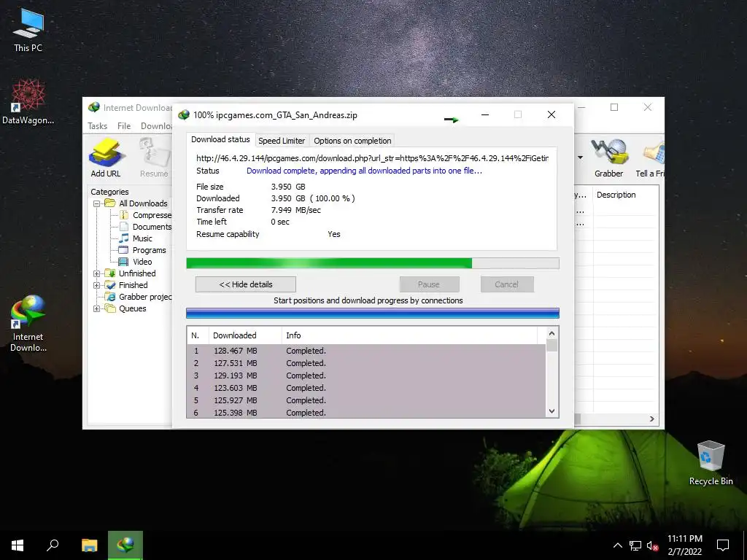This screenshot has width=747, height=560.
Task: Select the Programs category
Action: point(142,250)
